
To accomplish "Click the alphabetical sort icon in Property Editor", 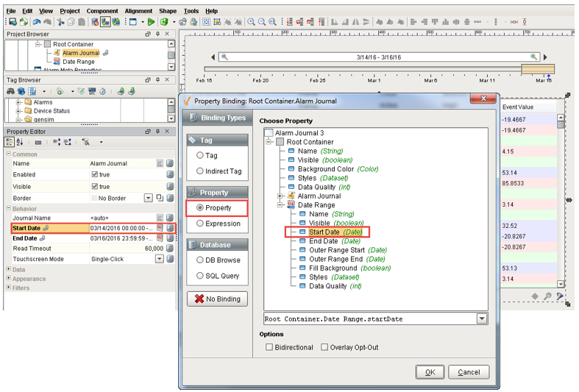I will tap(20, 142).
